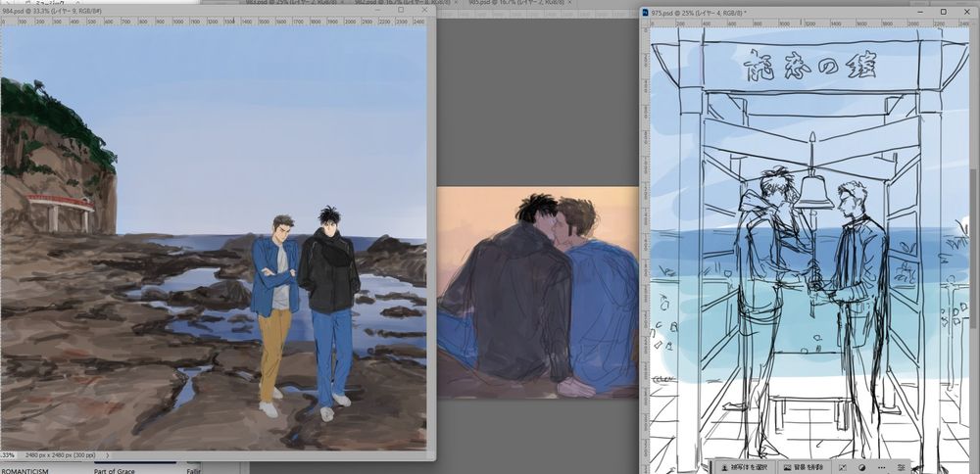The image size is (980, 474).
Task: Open the three-dots more options in contextual bar
Action: (x=881, y=467)
